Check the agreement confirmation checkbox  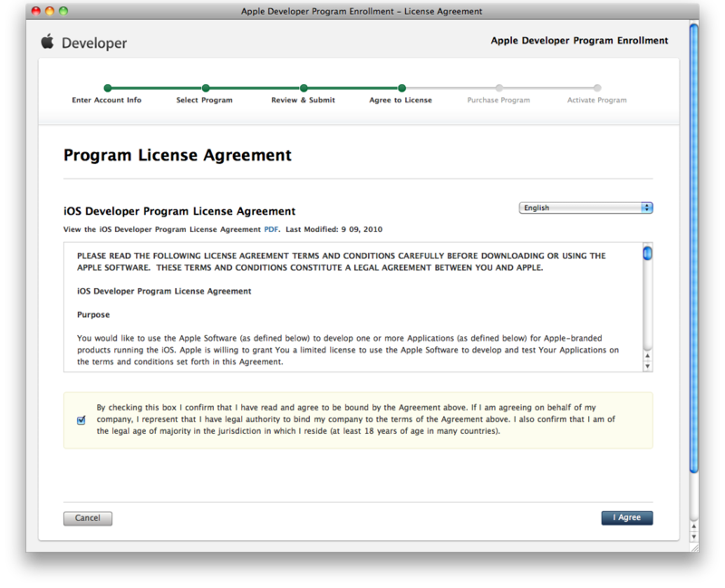pyautogui.click(x=82, y=420)
